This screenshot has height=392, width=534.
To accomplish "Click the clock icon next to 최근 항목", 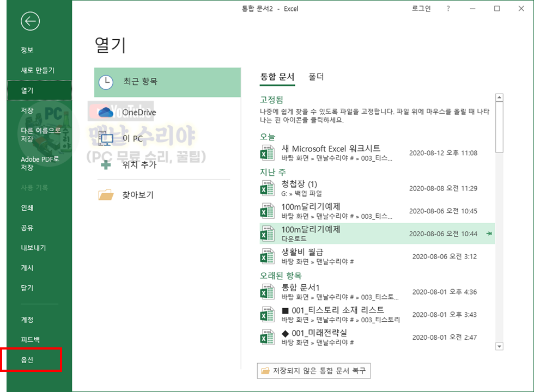I will 106,82.
